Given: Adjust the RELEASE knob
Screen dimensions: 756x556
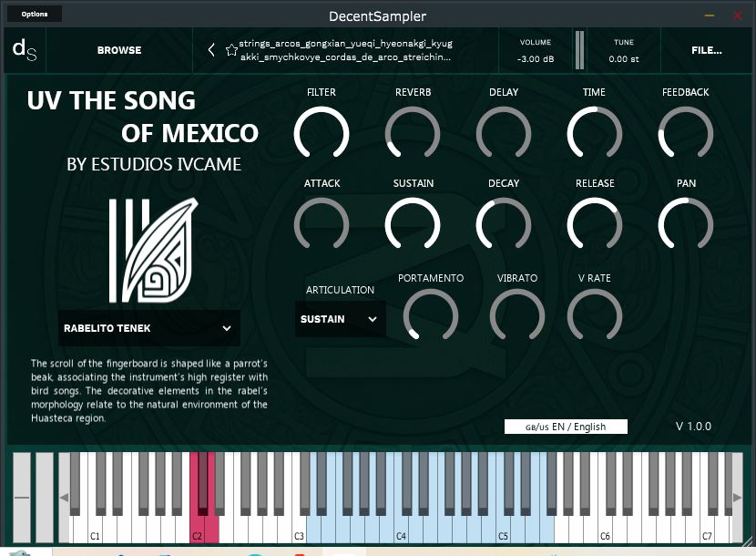Looking at the screenshot, I should [x=595, y=225].
